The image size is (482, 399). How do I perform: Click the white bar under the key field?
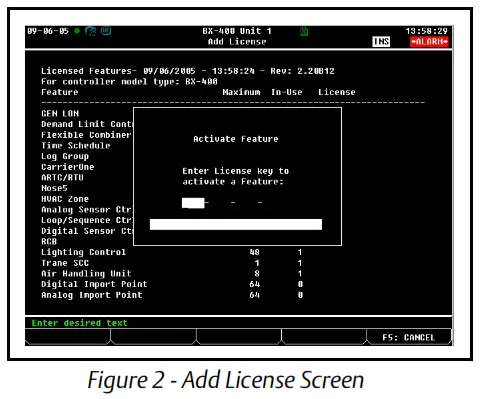pos(236,224)
